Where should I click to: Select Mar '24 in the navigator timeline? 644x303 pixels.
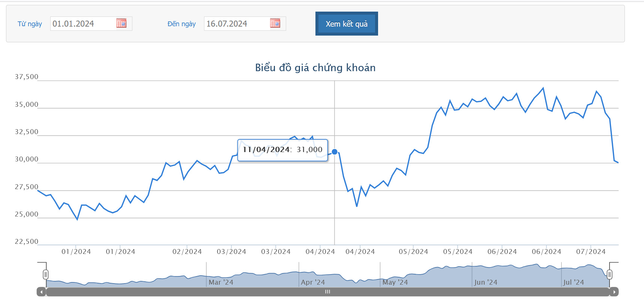[221, 282]
